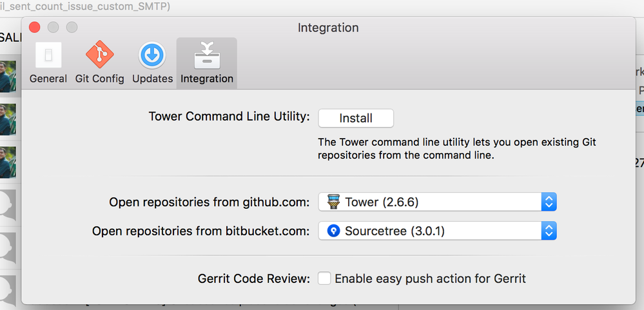Click the Tower command line utility description text
This screenshot has width=644, height=310.
pyautogui.click(x=456, y=149)
